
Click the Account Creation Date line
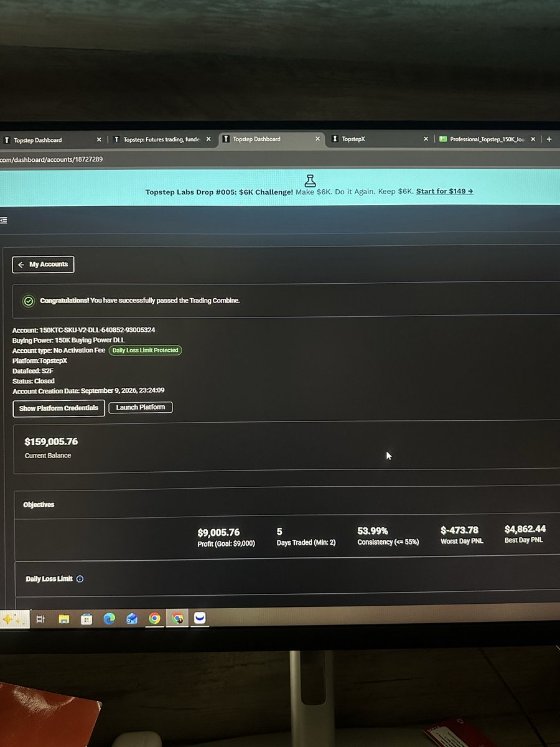click(88, 391)
